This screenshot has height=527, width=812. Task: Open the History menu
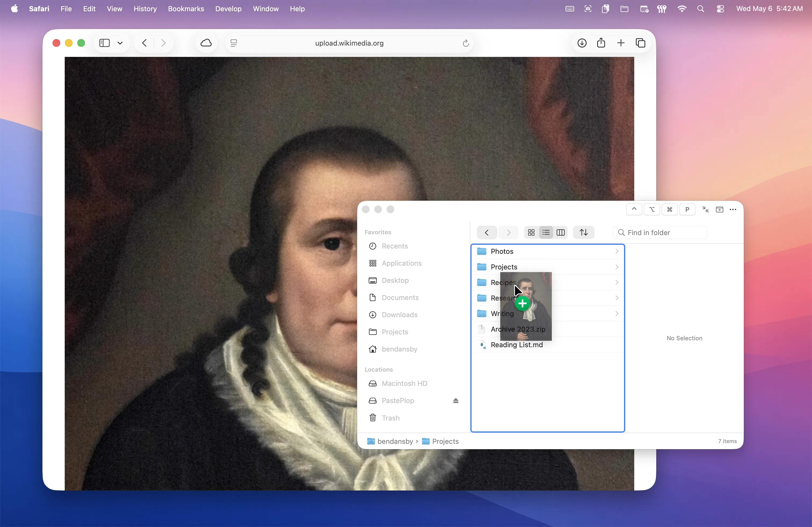click(x=145, y=9)
